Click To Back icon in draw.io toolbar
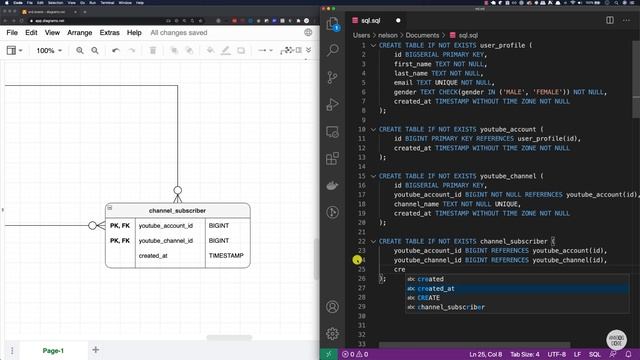 (x=189, y=50)
